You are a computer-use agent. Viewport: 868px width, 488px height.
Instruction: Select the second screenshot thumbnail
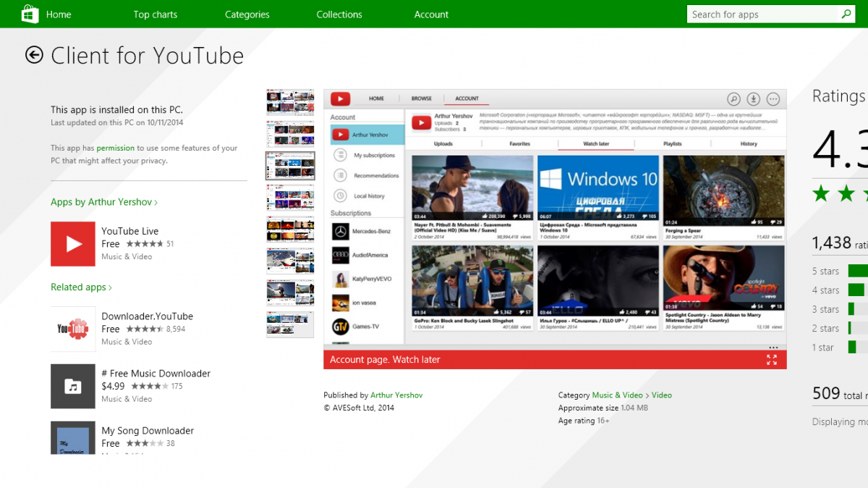[x=290, y=134]
